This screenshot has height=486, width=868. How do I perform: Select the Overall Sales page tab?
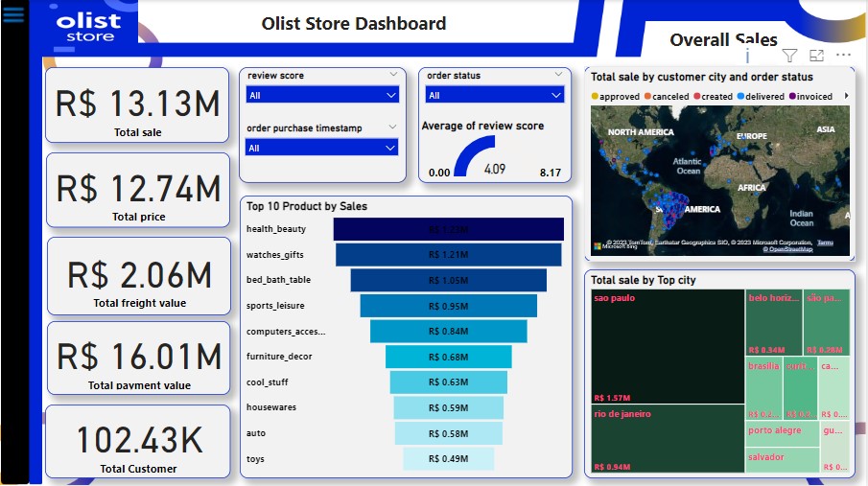(723, 39)
